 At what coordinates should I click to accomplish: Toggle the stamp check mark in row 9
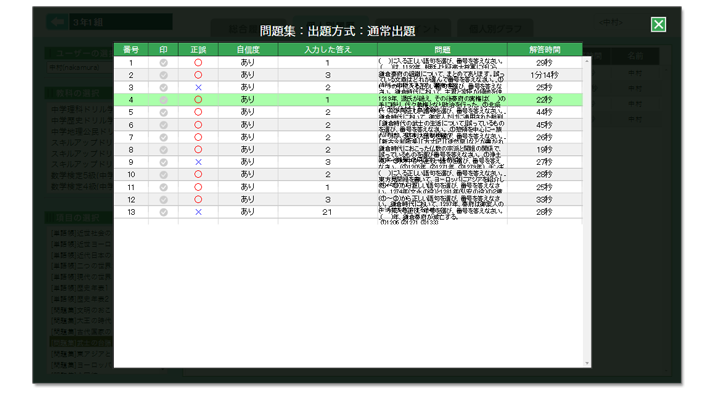(x=163, y=162)
